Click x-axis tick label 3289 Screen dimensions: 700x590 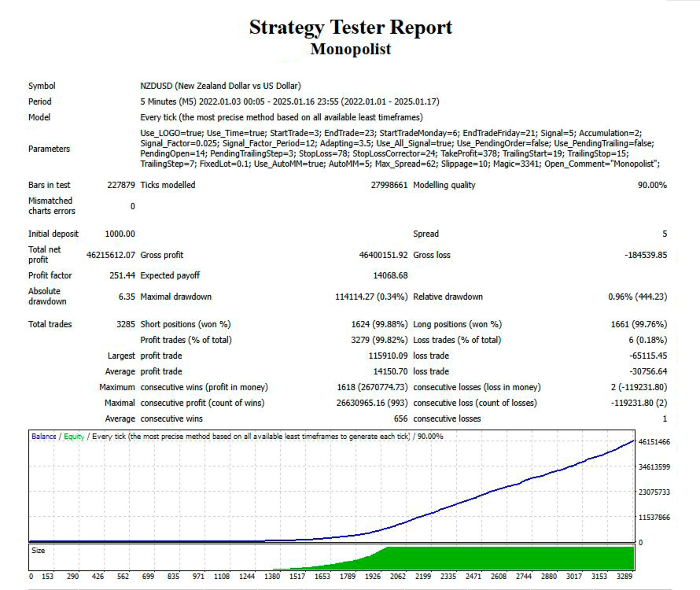[x=624, y=577]
